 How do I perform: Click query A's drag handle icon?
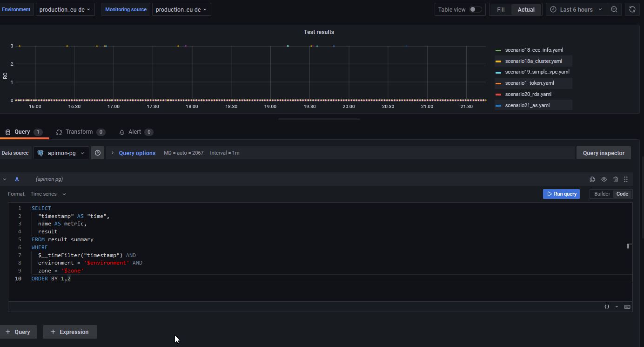pos(626,179)
